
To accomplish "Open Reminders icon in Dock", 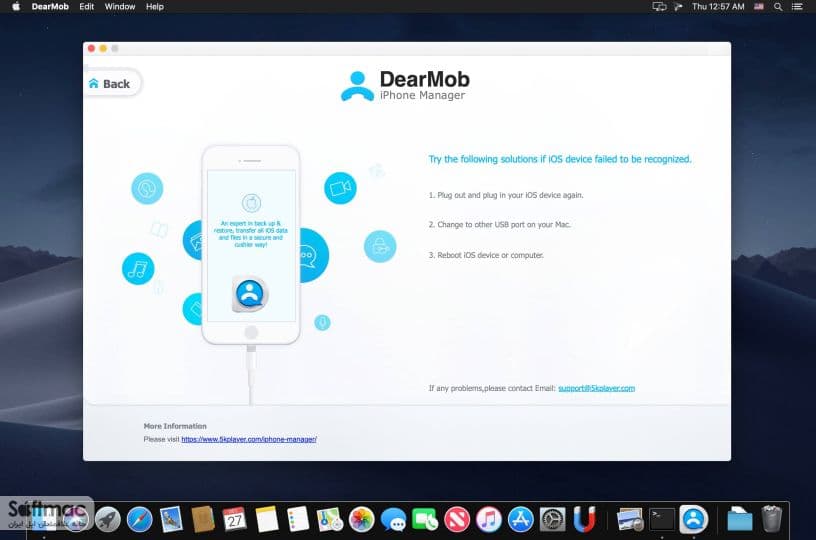I will (298, 519).
